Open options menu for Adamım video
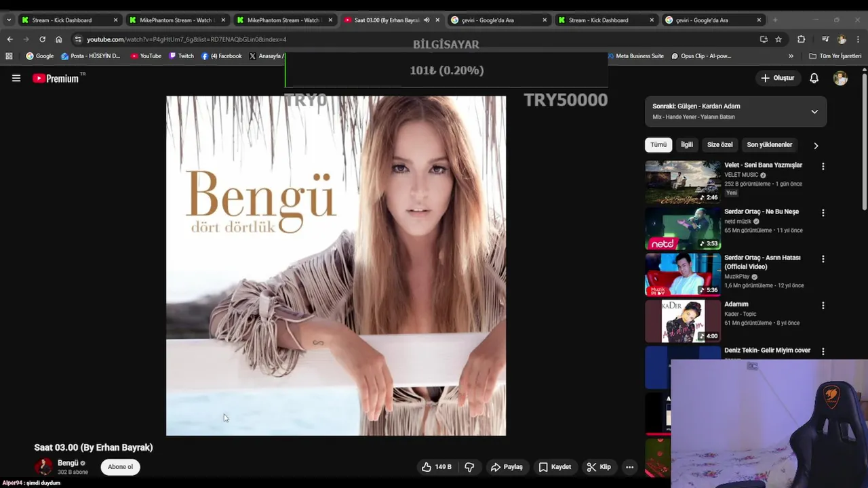The image size is (868, 488). [823, 306]
